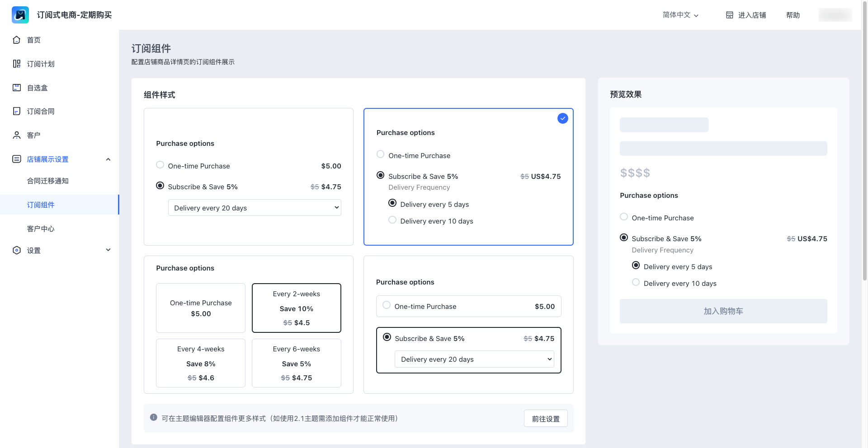The image size is (868, 448).
Task: Click the 订阅合同 contract icon
Action: click(17, 111)
